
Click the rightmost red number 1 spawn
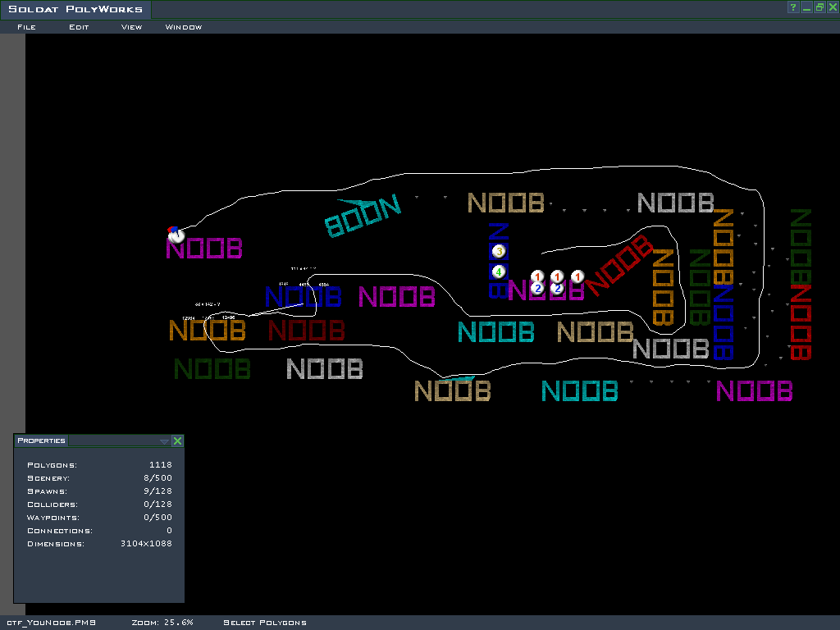point(577,276)
